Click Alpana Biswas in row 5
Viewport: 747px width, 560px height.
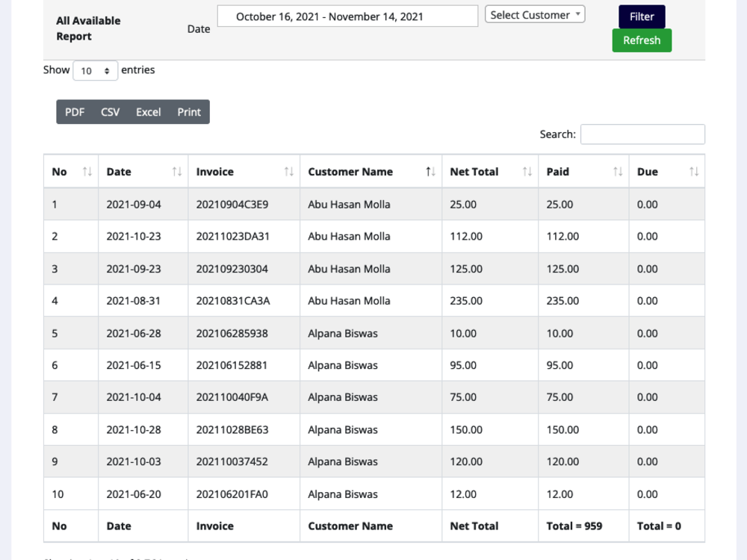[343, 333]
